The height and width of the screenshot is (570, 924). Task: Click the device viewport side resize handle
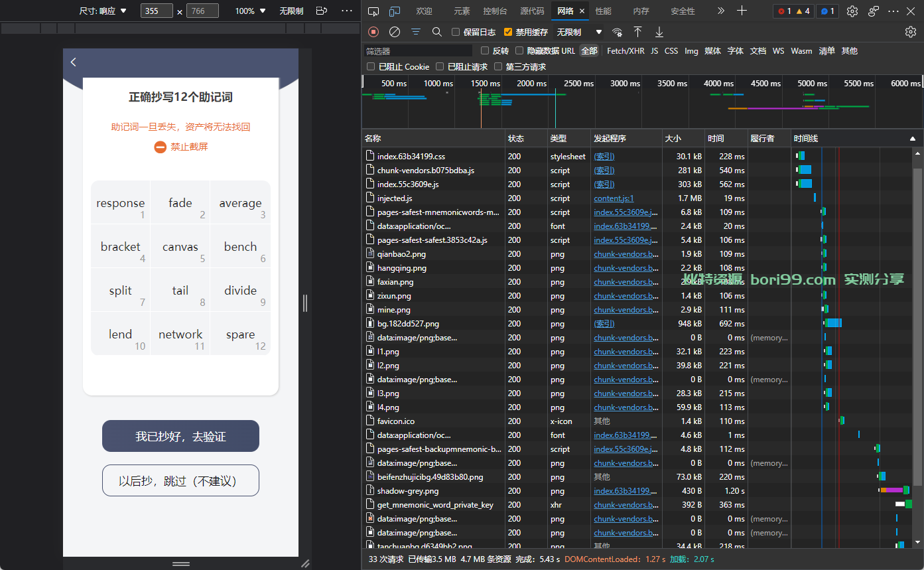[305, 303]
